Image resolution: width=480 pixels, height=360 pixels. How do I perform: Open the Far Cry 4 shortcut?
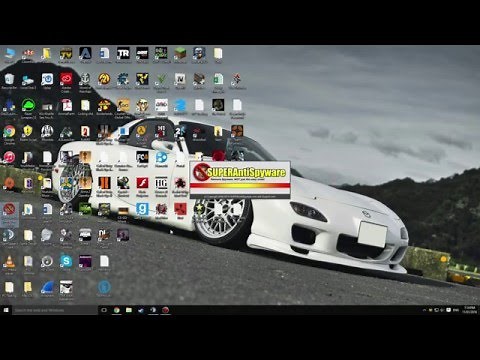pyautogui.click(x=142, y=159)
